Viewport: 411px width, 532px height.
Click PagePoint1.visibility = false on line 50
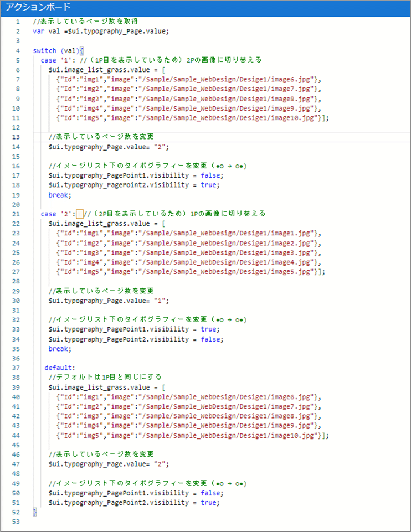pos(136,493)
